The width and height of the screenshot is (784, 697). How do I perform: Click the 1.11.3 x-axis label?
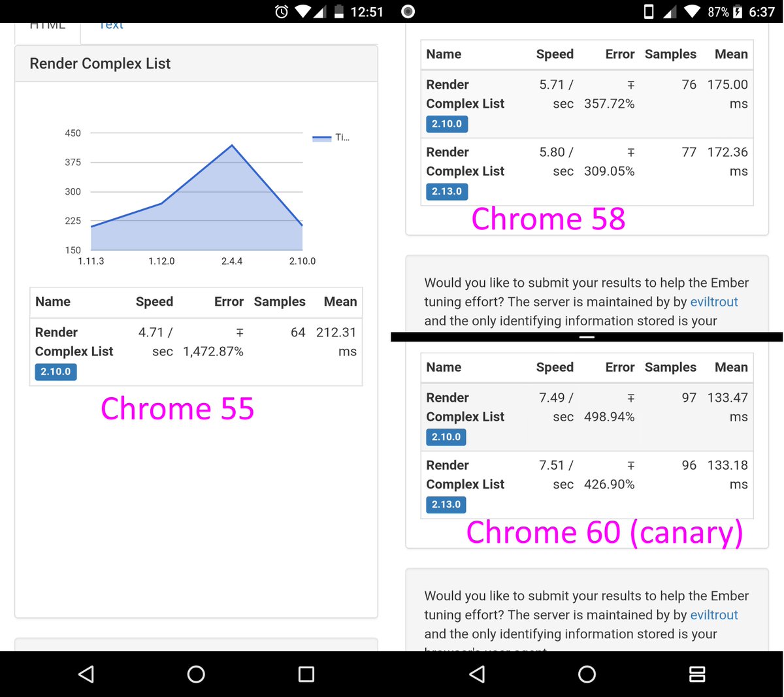coord(91,261)
